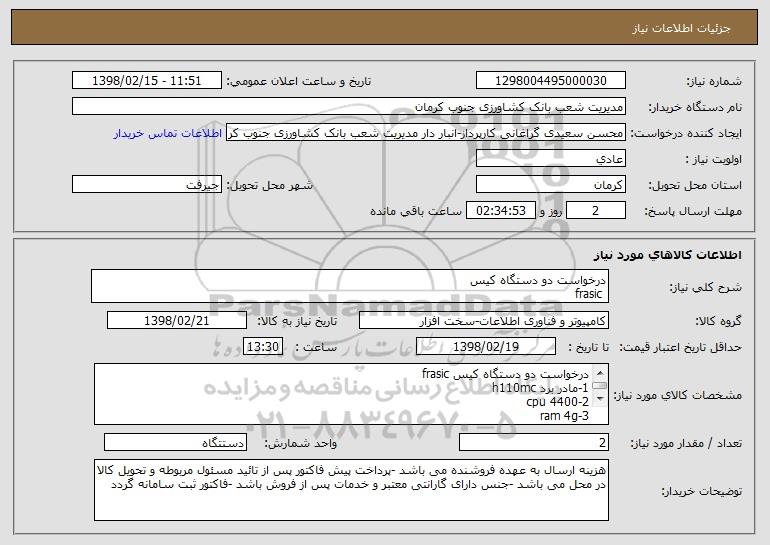Click the label شرح کلی نیاز
This screenshot has height=545, width=770.
click(x=706, y=287)
